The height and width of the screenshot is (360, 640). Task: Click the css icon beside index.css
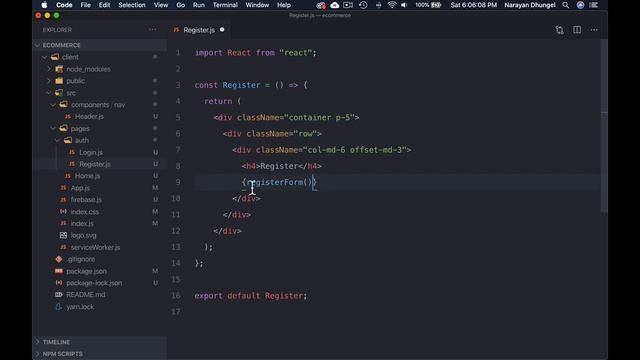pyautogui.click(x=63, y=211)
